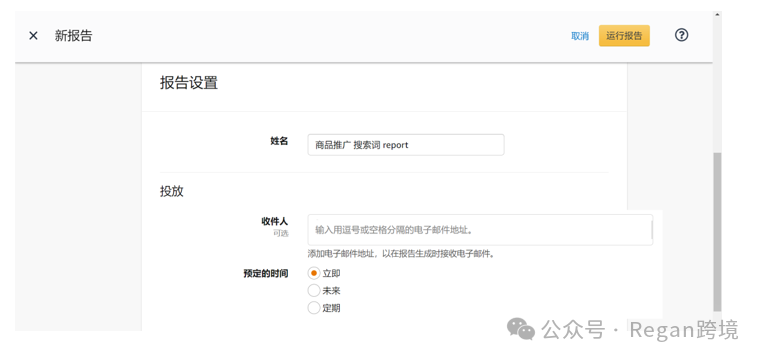
Task: Click the scrollbar up arrow at the top right
Action: (x=717, y=15)
